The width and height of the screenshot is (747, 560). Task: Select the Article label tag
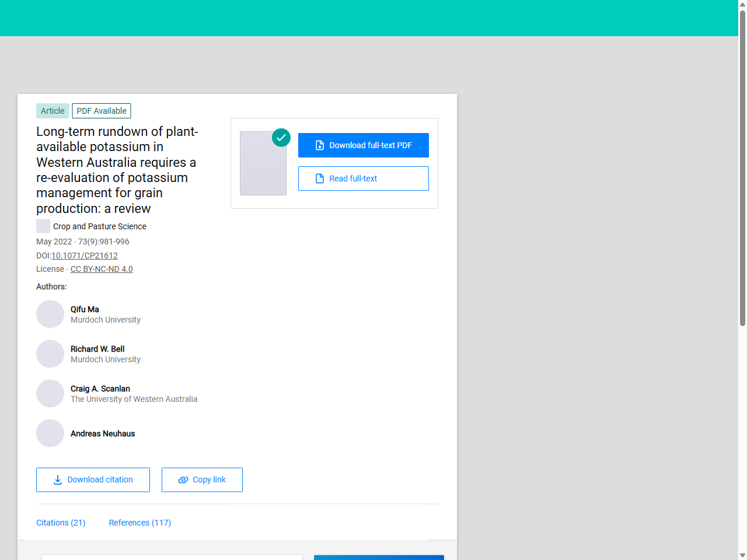53,110
